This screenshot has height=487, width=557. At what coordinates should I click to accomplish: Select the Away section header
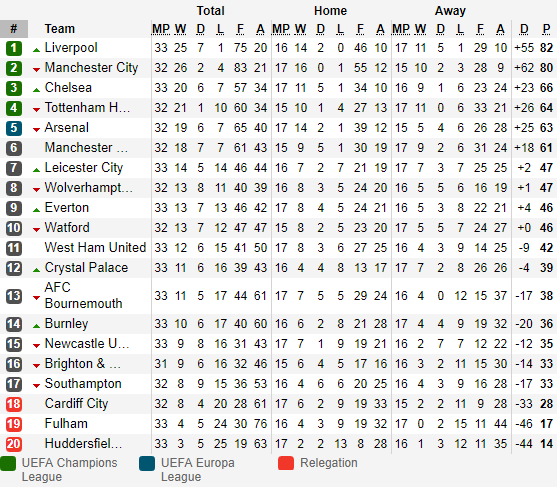pos(450,11)
